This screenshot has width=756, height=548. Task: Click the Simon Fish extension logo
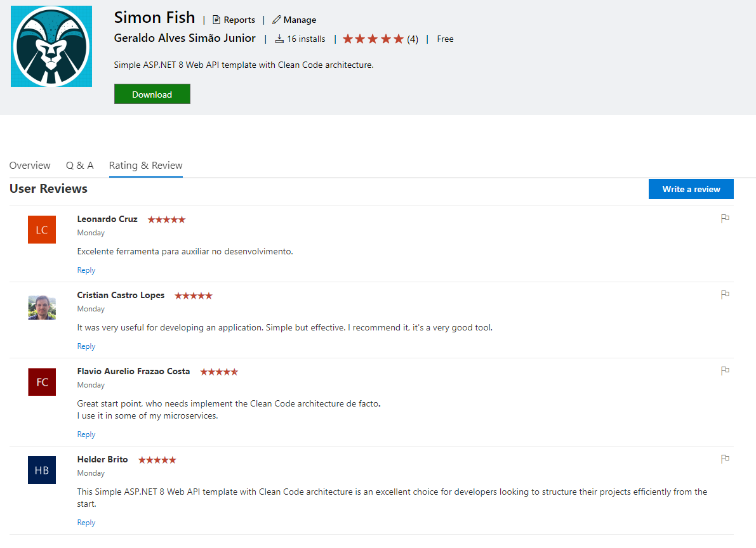(x=51, y=46)
